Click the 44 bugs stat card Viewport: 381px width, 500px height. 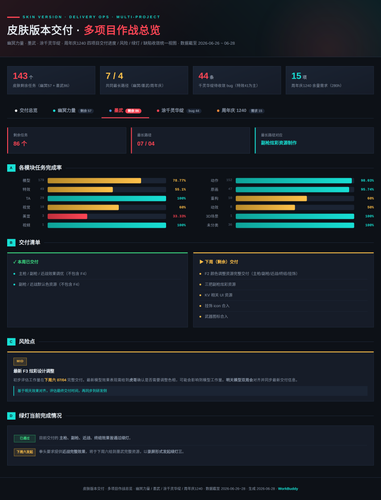tap(237, 80)
